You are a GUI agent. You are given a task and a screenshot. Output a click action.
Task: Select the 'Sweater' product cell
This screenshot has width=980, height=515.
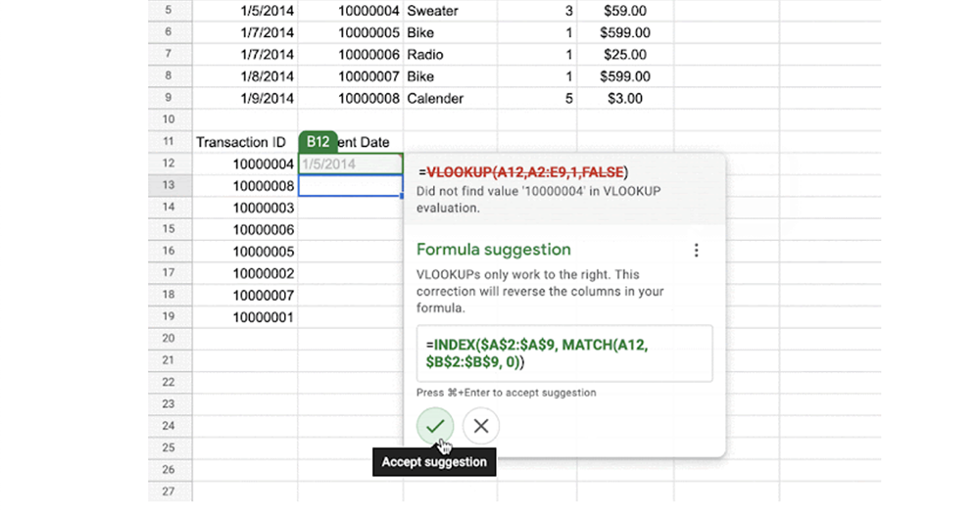coord(450,11)
